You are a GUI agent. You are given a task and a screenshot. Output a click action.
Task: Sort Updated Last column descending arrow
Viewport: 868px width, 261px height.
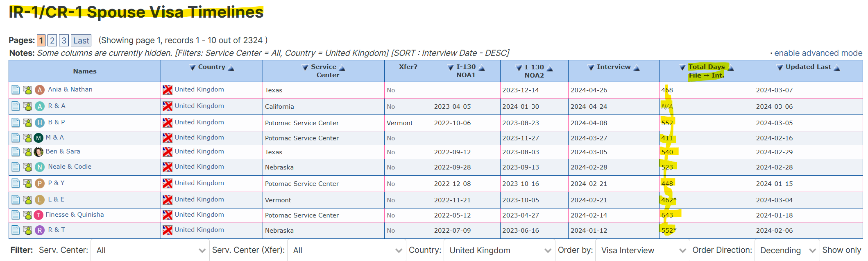(780, 68)
